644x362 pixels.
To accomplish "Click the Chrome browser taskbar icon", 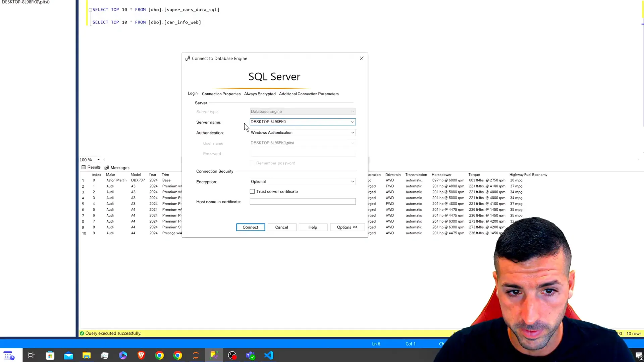I will (x=160, y=356).
